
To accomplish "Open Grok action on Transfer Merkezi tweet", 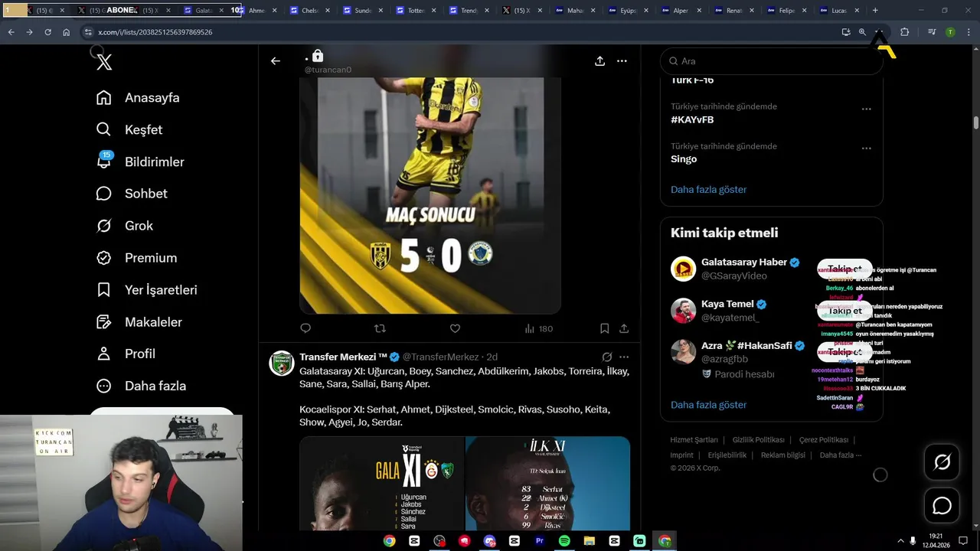I will tap(607, 357).
